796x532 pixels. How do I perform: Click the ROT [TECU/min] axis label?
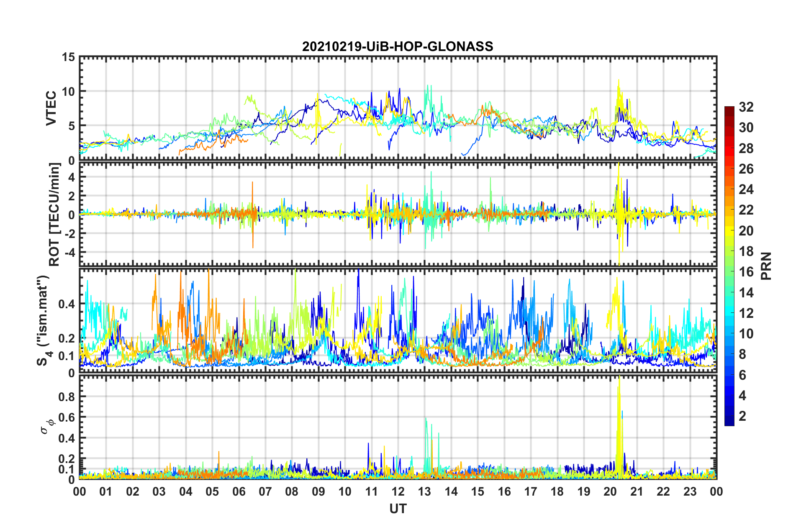point(54,215)
